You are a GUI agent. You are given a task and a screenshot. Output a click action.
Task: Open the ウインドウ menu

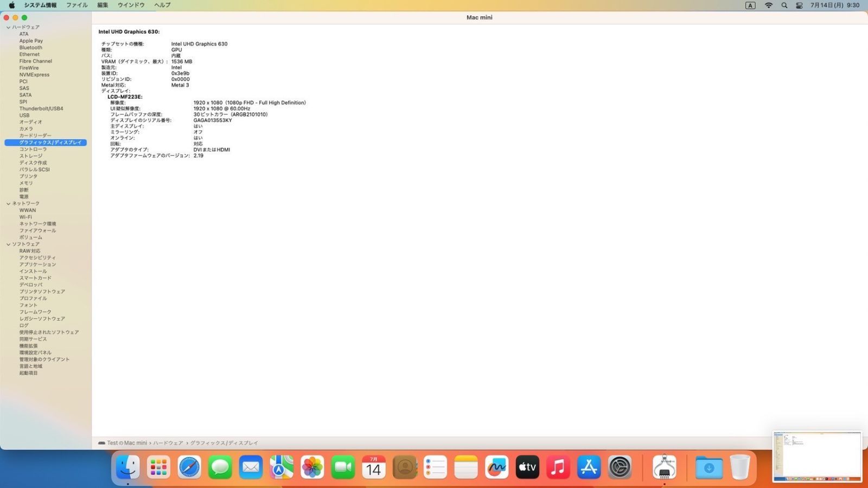[x=131, y=5]
